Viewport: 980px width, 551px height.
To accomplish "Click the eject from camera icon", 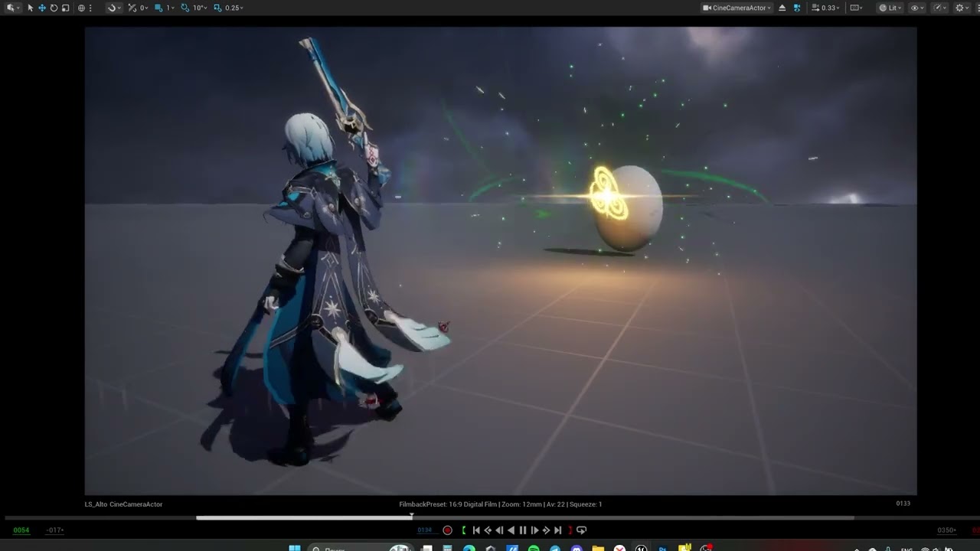I will pos(782,8).
